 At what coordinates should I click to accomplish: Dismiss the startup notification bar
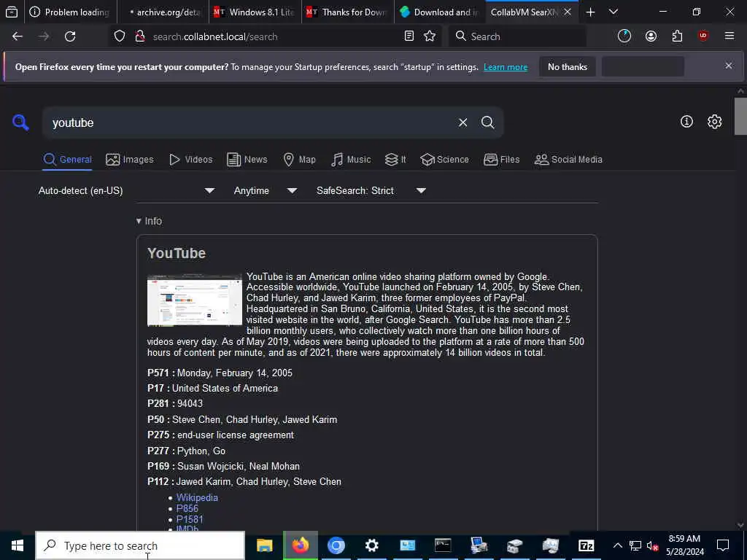(x=729, y=66)
